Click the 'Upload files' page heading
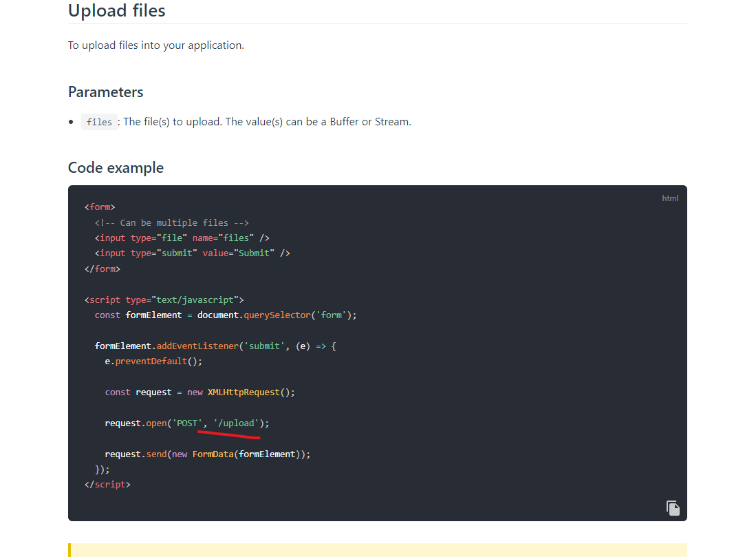The height and width of the screenshot is (557, 756). point(116,10)
